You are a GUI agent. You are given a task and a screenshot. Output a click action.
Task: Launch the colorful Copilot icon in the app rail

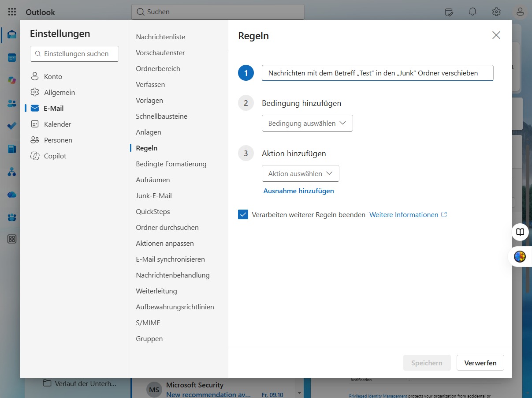point(12,80)
